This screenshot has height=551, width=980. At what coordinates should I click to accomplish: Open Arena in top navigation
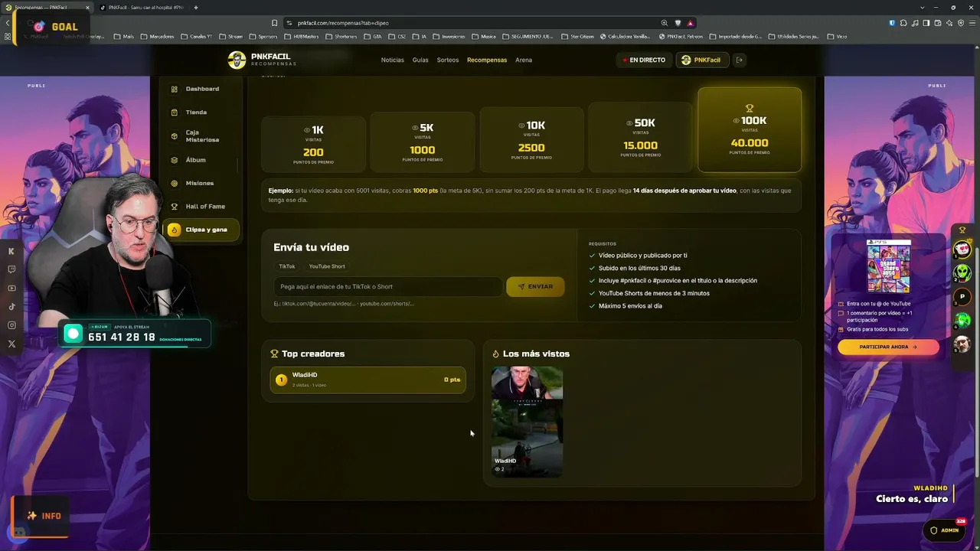coord(524,60)
